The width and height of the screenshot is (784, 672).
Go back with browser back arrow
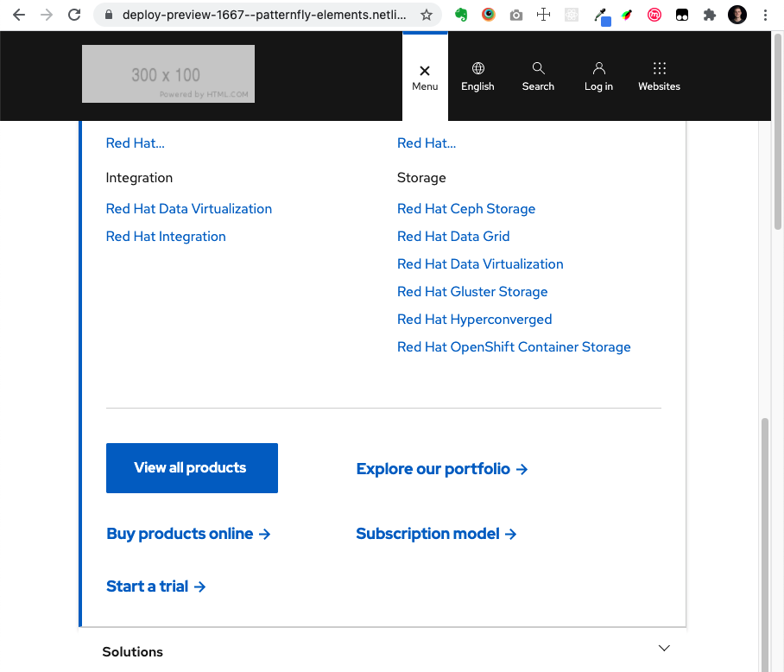pyautogui.click(x=19, y=15)
